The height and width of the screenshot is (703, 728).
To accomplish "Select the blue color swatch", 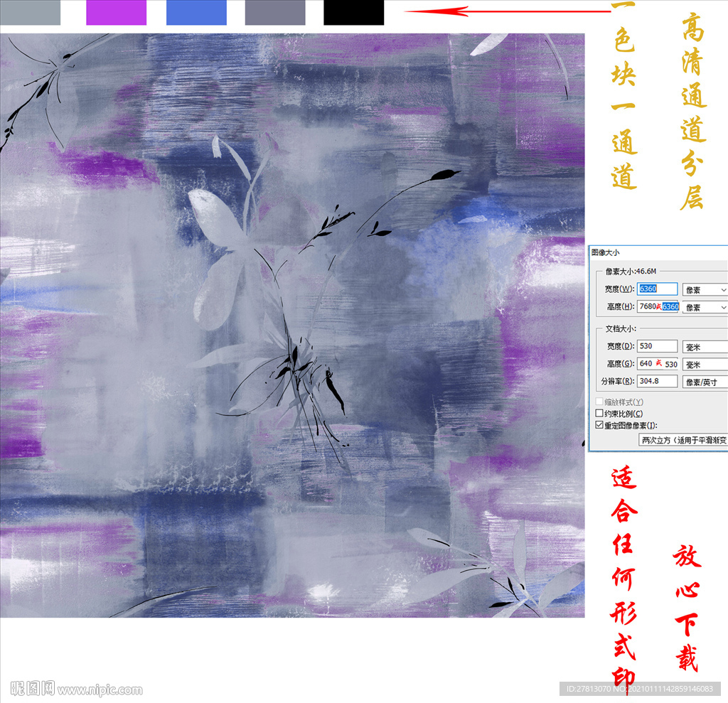I will point(196,13).
